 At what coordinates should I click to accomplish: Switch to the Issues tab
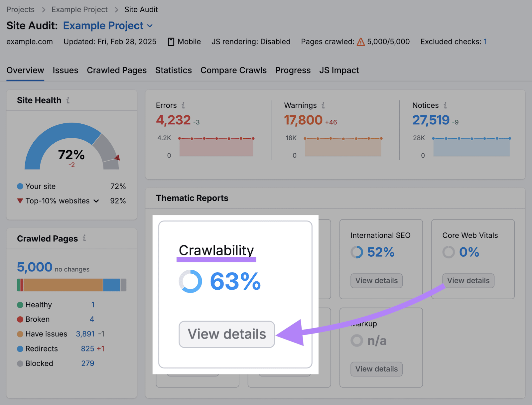pos(65,70)
